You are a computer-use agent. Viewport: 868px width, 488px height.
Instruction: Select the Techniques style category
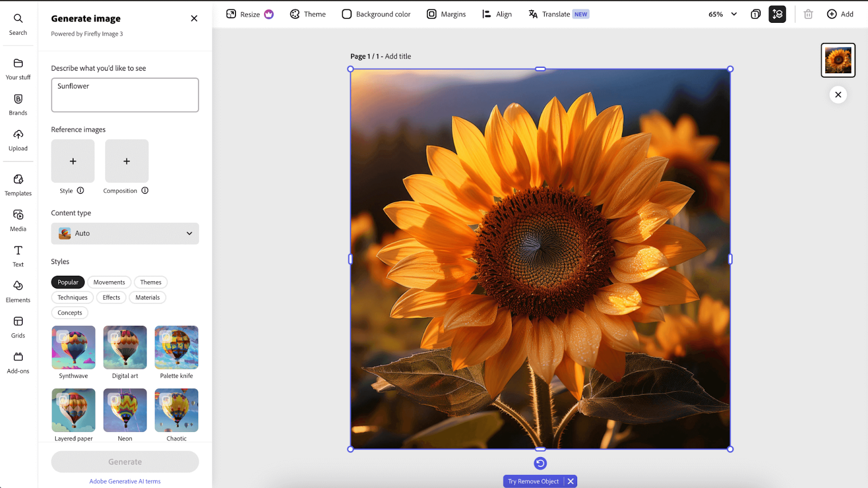pyautogui.click(x=72, y=297)
